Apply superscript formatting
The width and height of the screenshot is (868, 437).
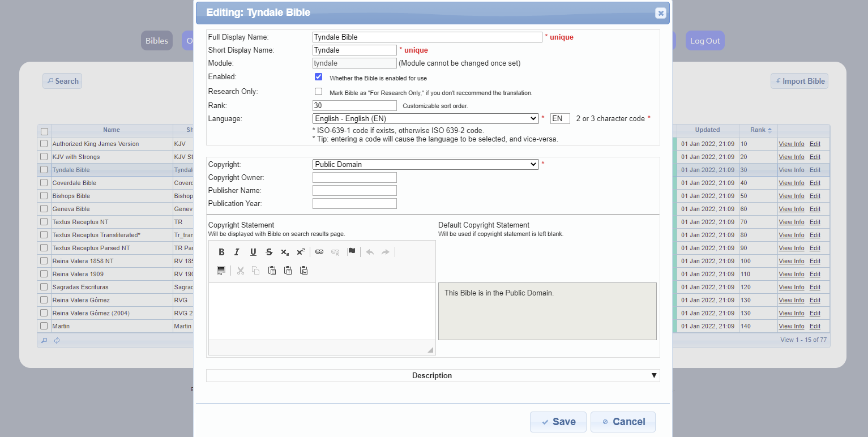301,252
